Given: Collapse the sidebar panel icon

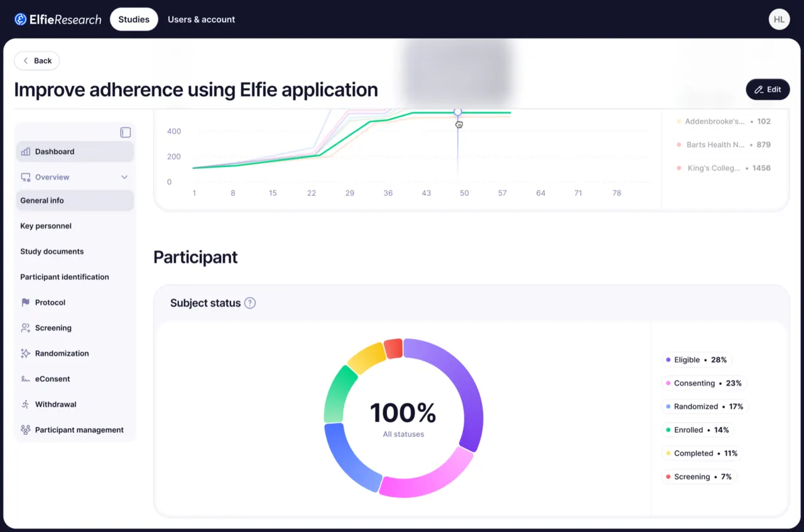Looking at the screenshot, I should click(126, 133).
